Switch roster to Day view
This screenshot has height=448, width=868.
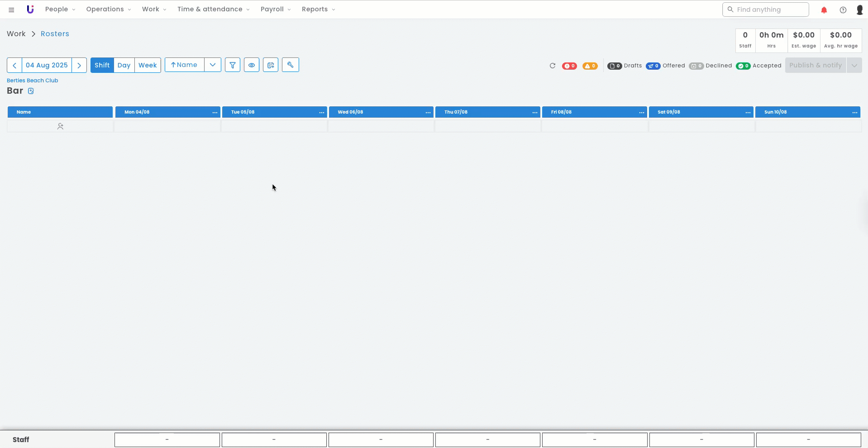point(124,65)
